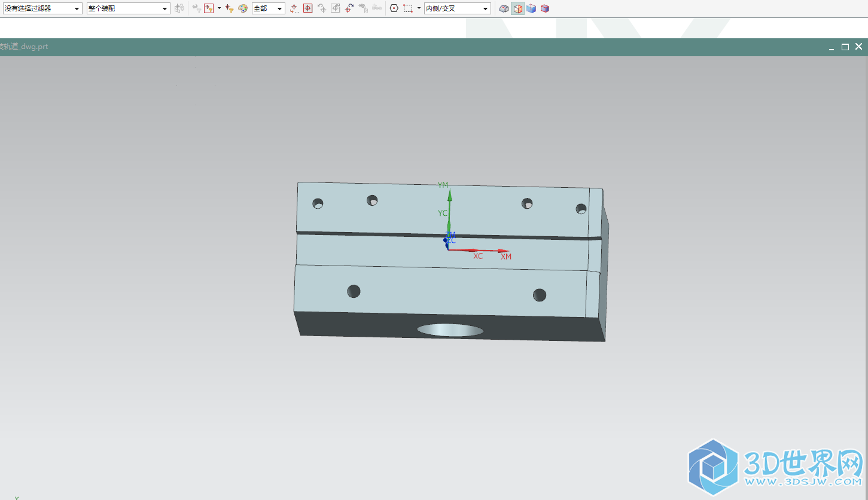Click the greyed funnel icon left of red filter box
Screen dimensions: 868x500
tap(196, 8)
